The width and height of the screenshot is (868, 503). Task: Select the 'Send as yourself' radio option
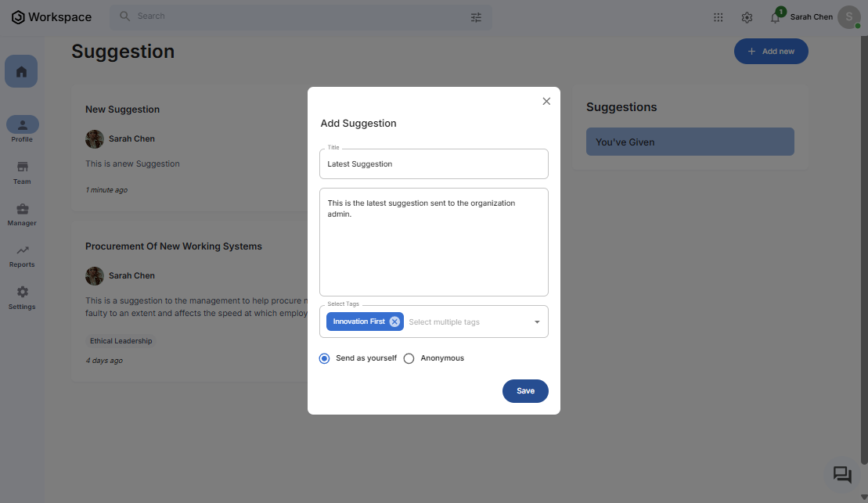[x=325, y=358]
